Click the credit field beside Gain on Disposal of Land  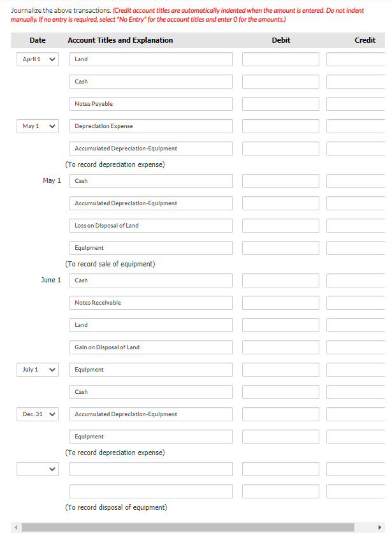356,347
